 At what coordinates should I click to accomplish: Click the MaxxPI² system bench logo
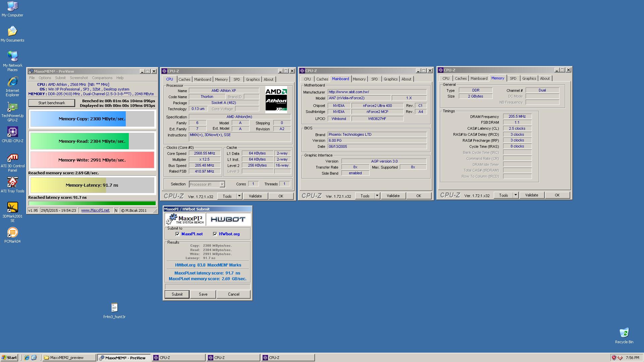click(185, 219)
